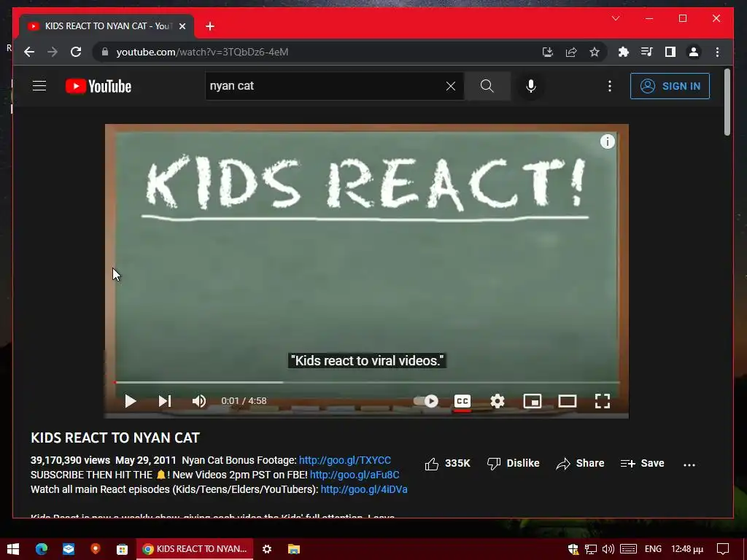
Task: Open Chrome tab search chevron
Action: click(616, 18)
